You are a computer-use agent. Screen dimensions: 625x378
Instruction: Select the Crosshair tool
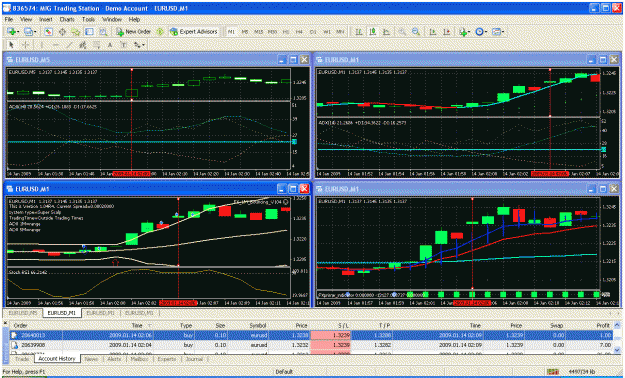26,45
